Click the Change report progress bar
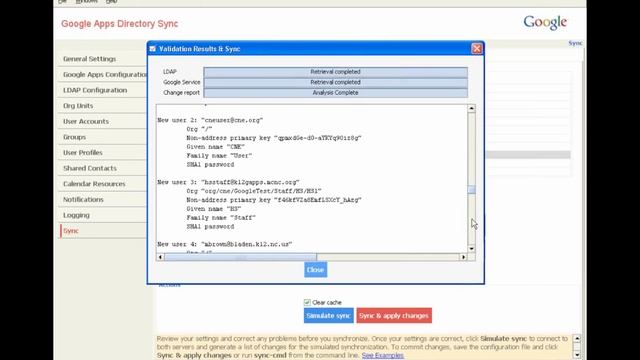Screen dimensions: 640x360 336,93
